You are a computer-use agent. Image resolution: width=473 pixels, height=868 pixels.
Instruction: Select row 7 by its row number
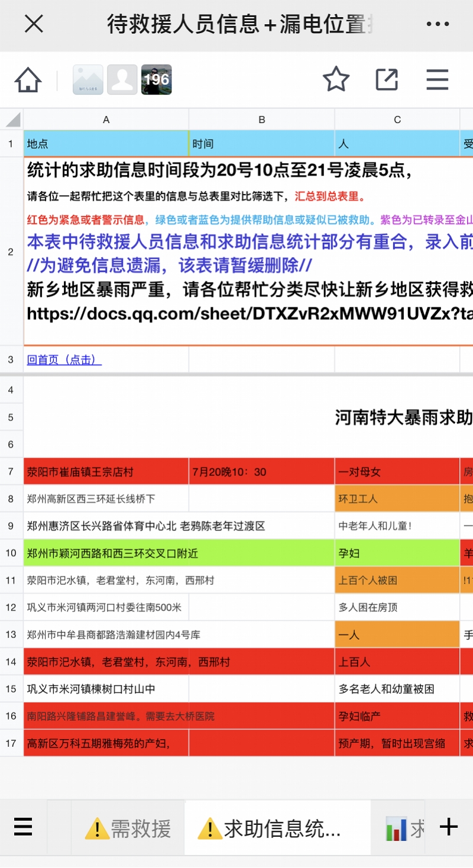tap(11, 471)
